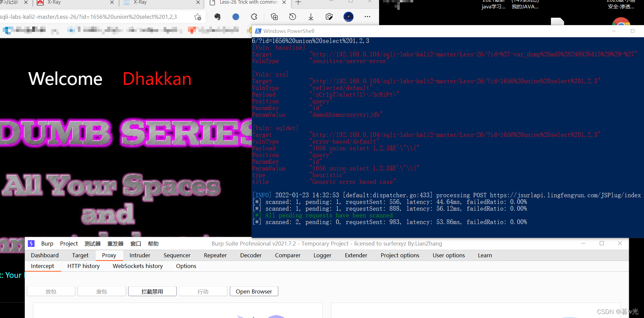The height and width of the screenshot is (318, 644).
Task: Click the blue circle extension icon
Action: coord(236,17)
